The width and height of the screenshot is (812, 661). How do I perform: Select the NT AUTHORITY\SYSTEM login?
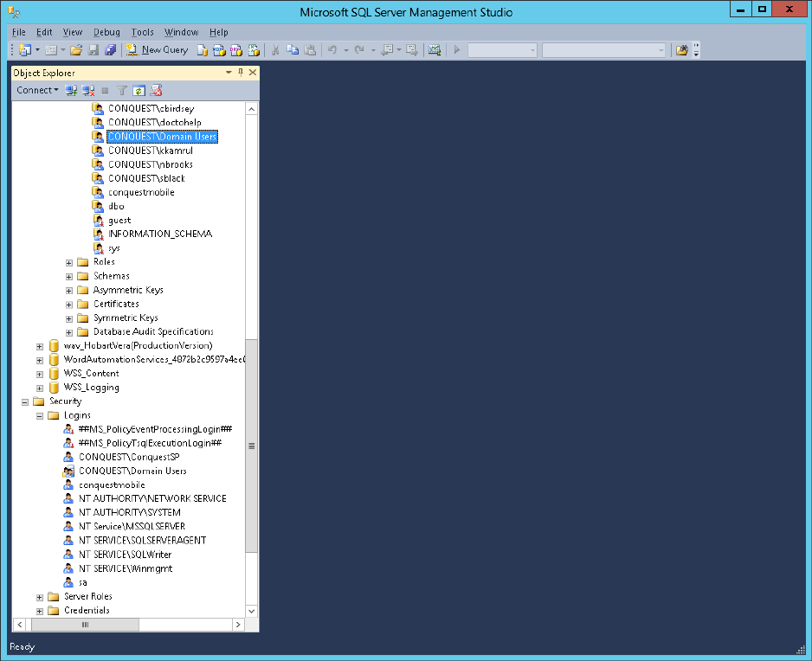tap(130, 512)
